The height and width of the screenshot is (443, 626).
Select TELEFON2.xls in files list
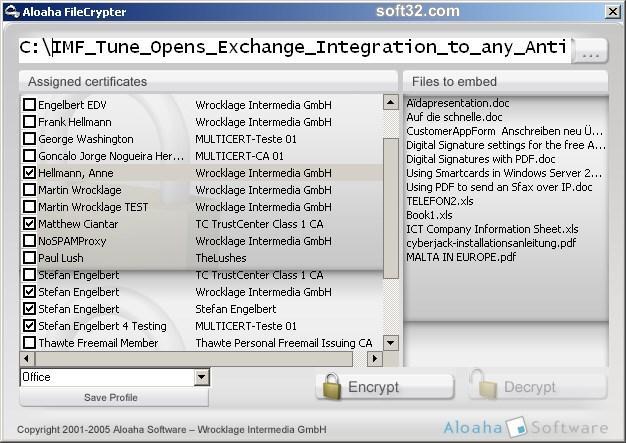440,201
